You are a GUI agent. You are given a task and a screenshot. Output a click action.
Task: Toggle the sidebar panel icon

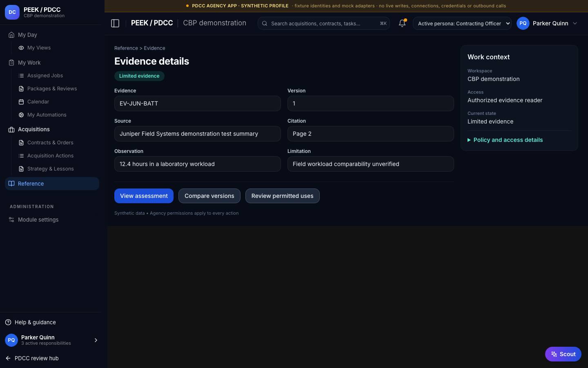point(115,23)
